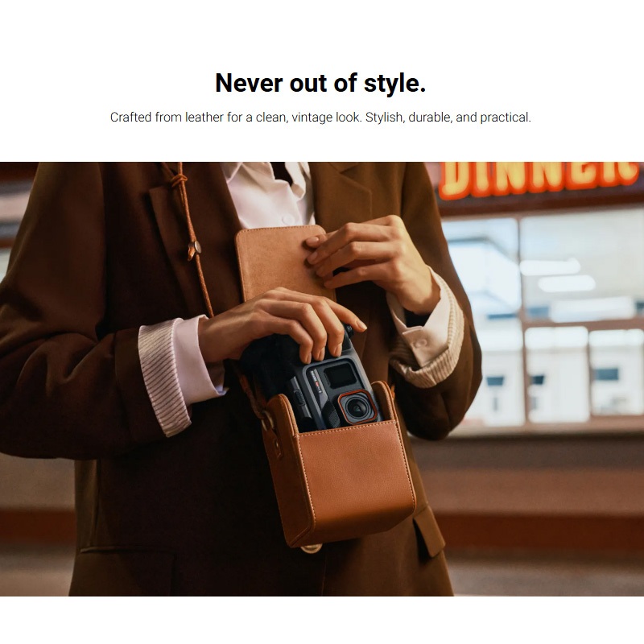
Task: Open the leather camera case product photo
Action: click(322, 378)
